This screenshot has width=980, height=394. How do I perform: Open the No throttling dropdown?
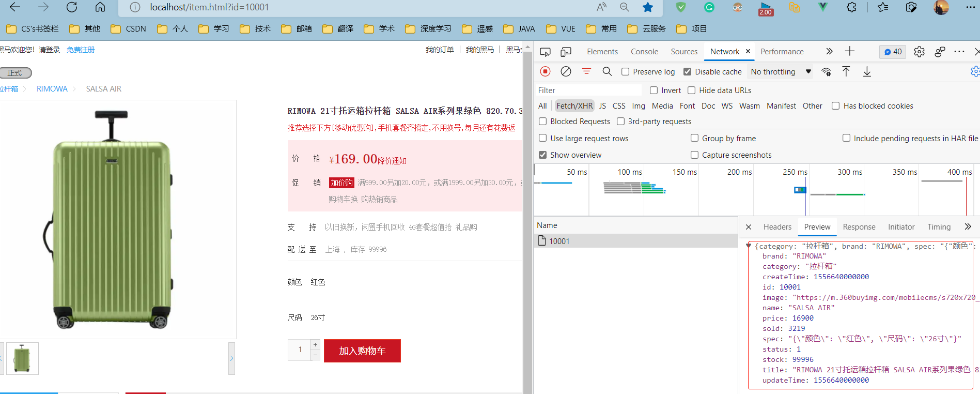pyautogui.click(x=781, y=72)
